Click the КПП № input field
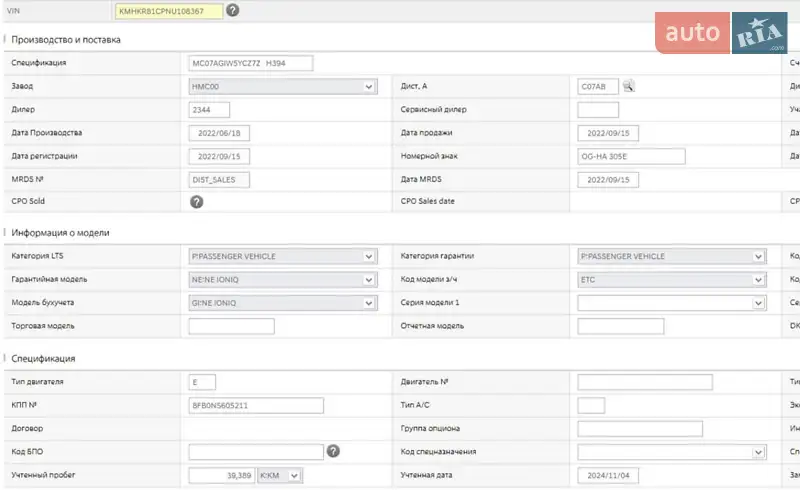Screen dimensions: 800x490 [255, 405]
